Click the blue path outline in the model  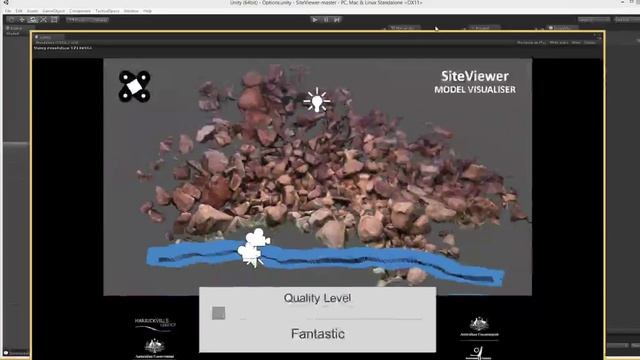coord(325,260)
